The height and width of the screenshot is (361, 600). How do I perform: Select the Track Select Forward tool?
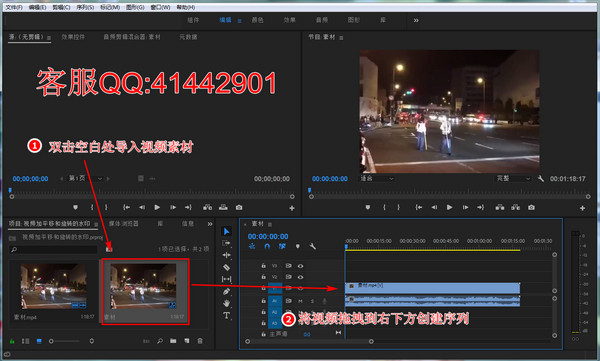click(226, 243)
